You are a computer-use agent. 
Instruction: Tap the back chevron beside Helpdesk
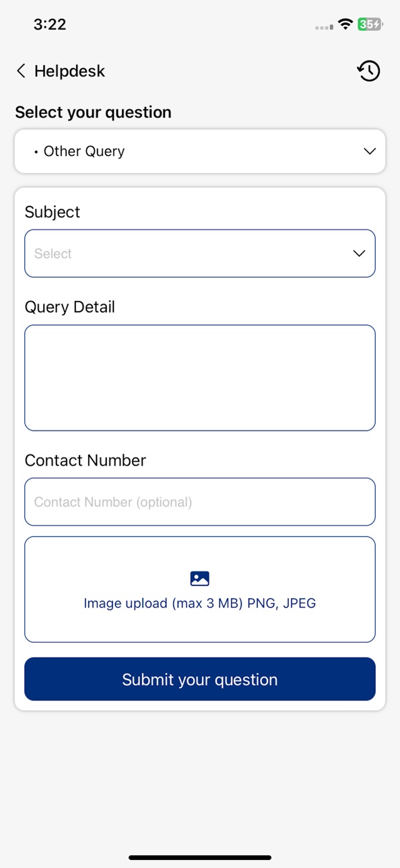pyautogui.click(x=21, y=71)
